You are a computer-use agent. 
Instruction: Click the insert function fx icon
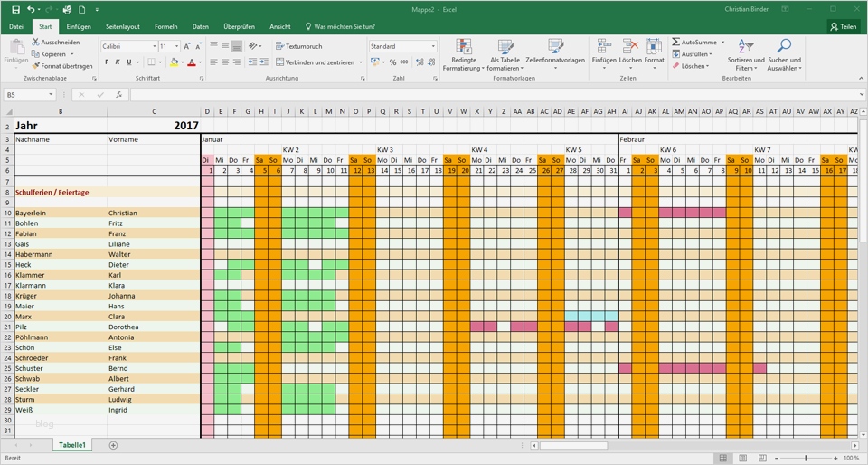coord(118,95)
